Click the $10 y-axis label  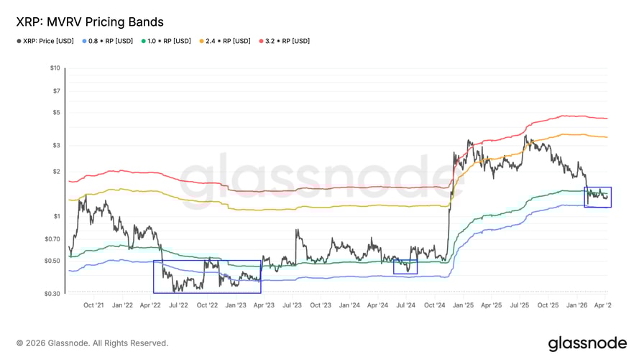[55, 68]
